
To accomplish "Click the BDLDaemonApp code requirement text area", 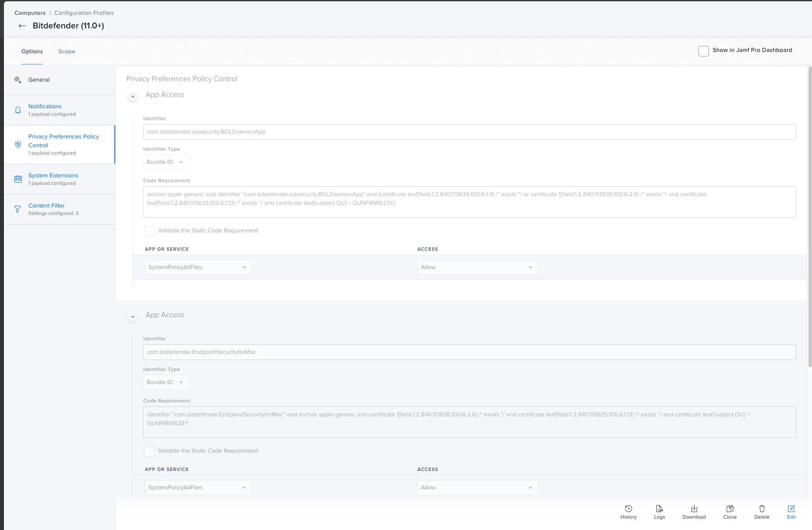I will (470, 202).
